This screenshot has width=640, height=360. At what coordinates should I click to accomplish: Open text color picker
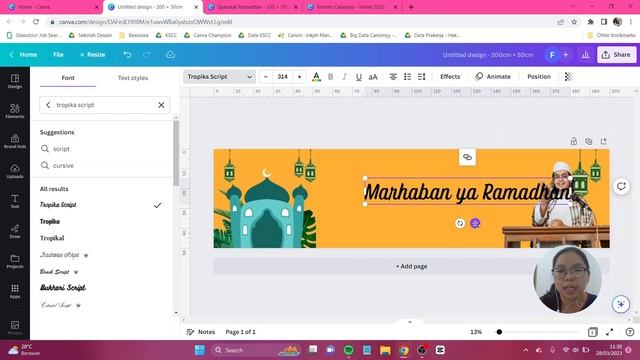click(316, 77)
